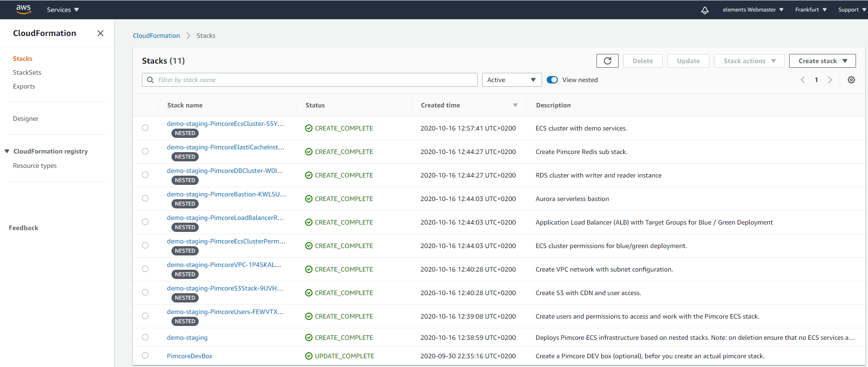Viewport: 868px width, 367px height.
Task: Click the AWS logo home icon
Action: [24, 9]
